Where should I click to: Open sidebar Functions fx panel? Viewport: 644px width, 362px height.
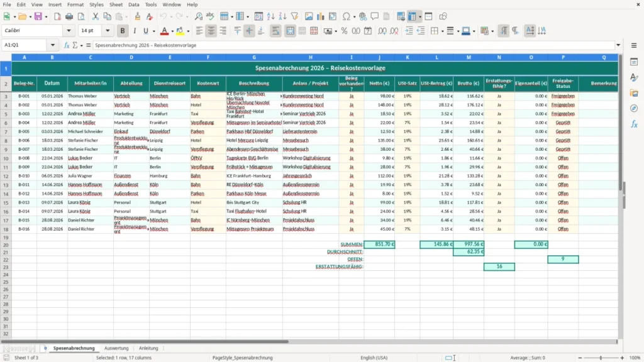[634, 124]
